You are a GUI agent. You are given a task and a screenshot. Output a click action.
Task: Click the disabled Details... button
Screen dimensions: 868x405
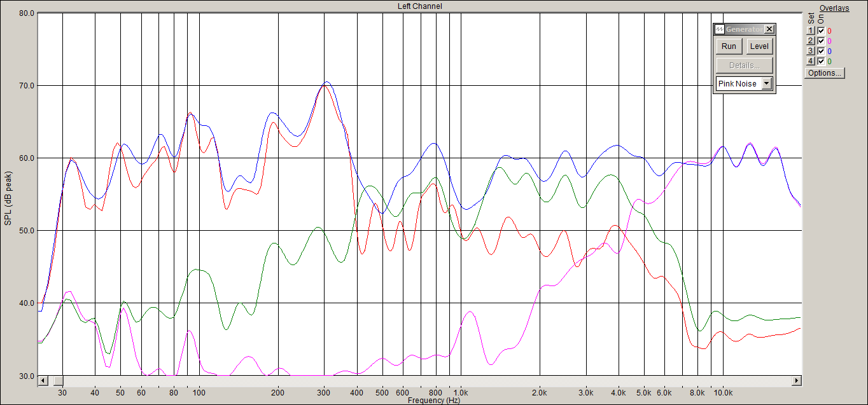tap(745, 65)
